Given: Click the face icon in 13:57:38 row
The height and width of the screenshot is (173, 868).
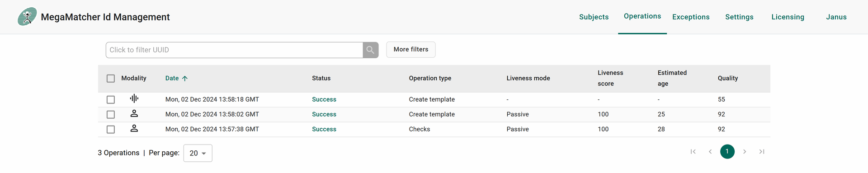Looking at the screenshot, I should 134,128.
